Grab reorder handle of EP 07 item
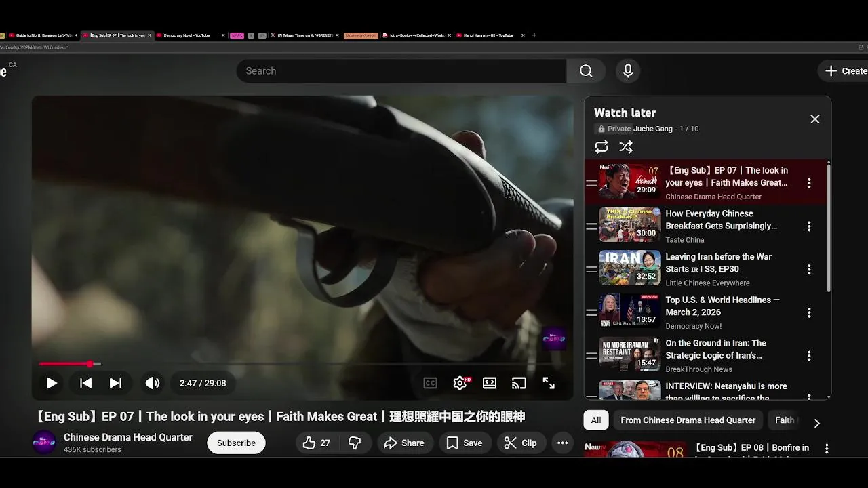868x488 pixels. [x=591, y=183]
